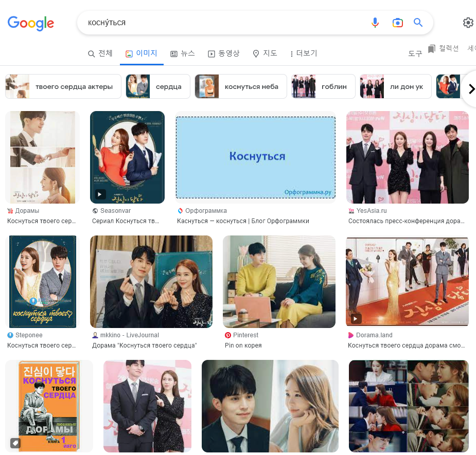Open the Steponee poster image result
The image size is (476, 455).
[x=43, y=282]
